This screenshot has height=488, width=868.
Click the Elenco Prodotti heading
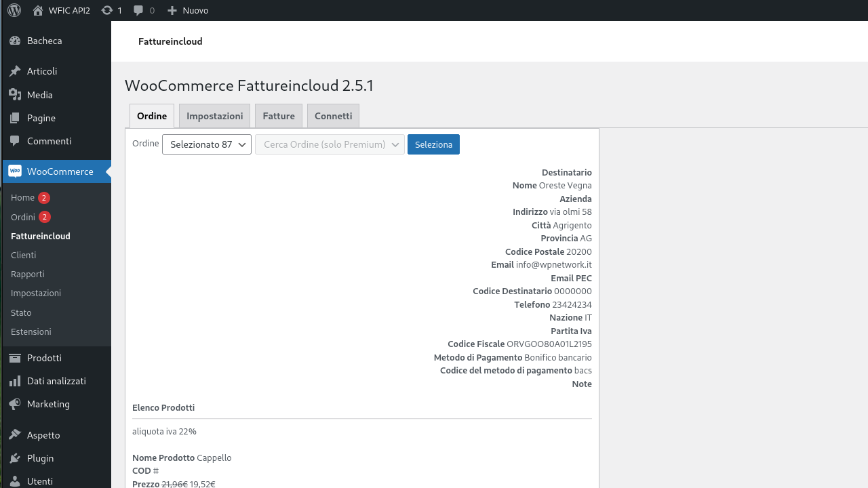tap(163, 408)
